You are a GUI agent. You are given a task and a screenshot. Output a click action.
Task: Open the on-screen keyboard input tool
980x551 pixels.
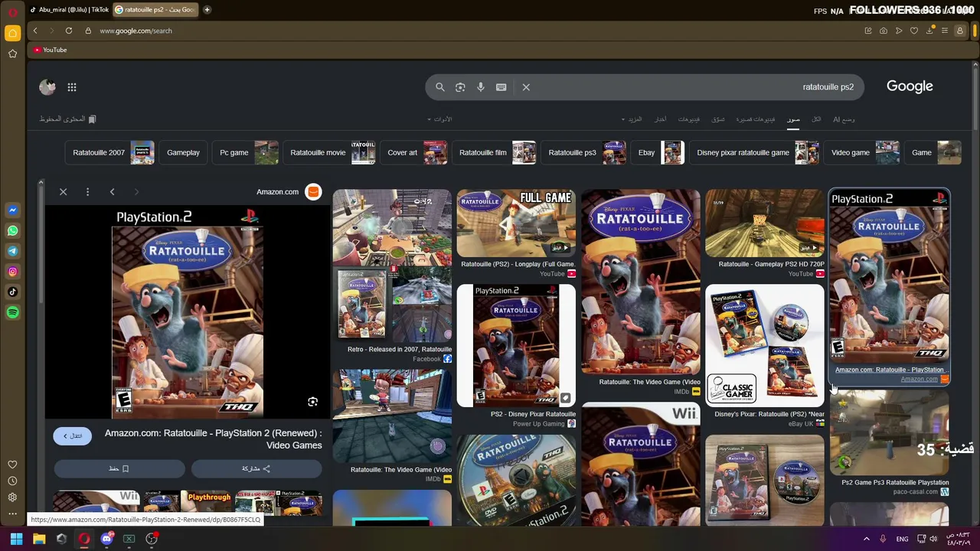pos(501,87)
